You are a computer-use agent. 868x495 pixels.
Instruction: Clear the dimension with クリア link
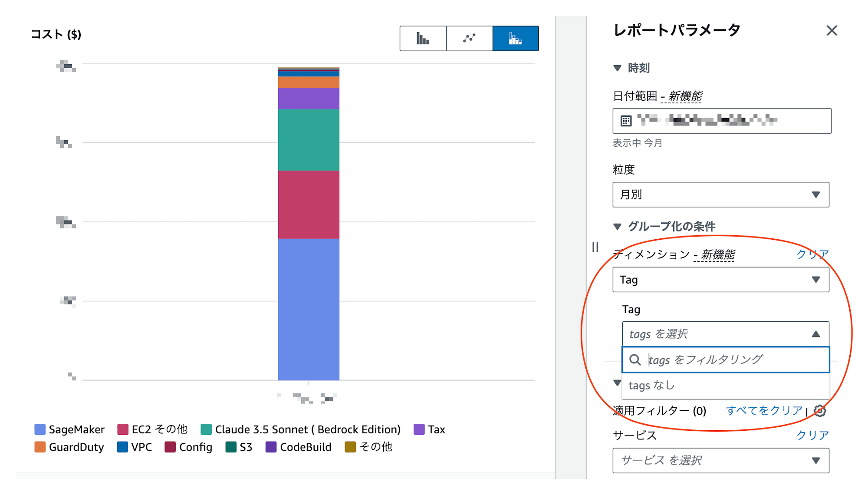pyautogui.click(x=812, y=254)
